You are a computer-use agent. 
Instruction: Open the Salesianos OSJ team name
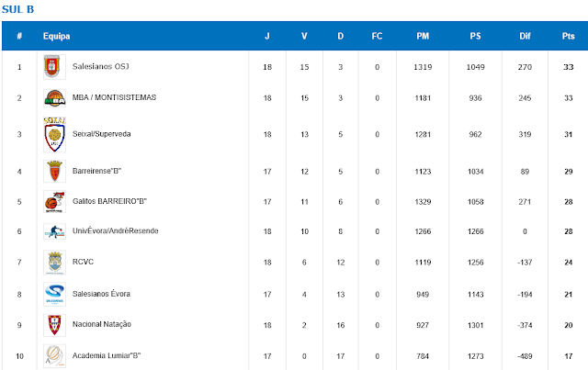coord(100,66)
